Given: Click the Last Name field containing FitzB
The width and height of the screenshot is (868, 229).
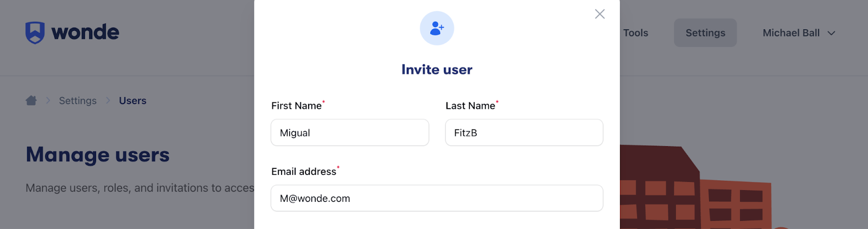Looking at the screenshot, I should pyautogui.click(x=524, y=133).
